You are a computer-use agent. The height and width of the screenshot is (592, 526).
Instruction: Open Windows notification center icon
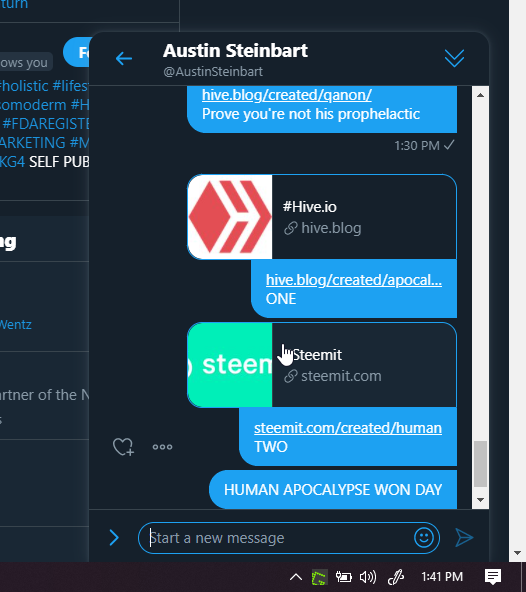point(493,577)
